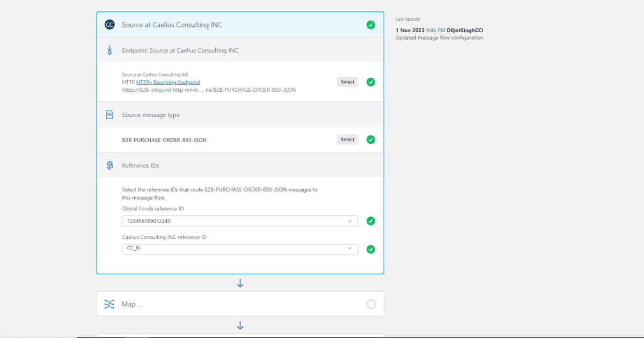This screenshot has width=644, height=338.
Task: Click the 1 Nov 2023 date text
Action: 409,31
